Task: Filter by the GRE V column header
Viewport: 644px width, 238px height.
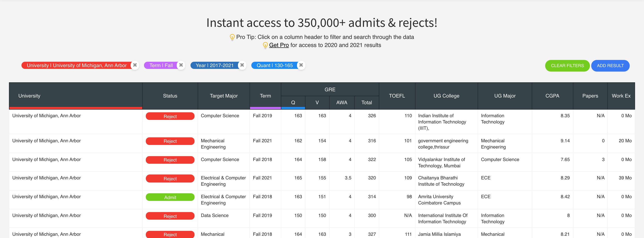Action: (317, 102)
